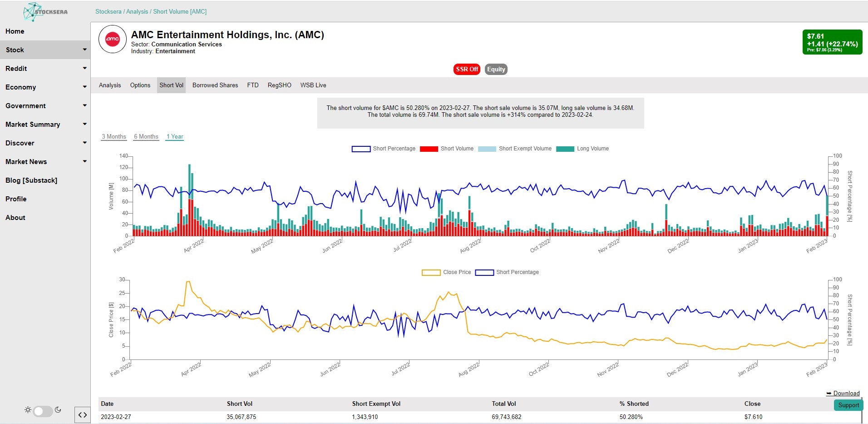
Task: Toggle Long Volume legend series
Action: click(582, 149)
